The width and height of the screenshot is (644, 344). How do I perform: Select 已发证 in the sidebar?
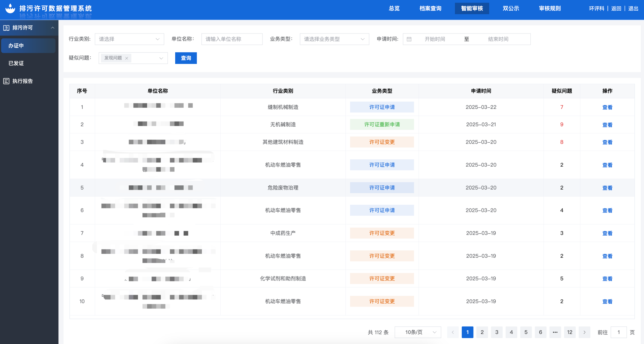(16, 63)
